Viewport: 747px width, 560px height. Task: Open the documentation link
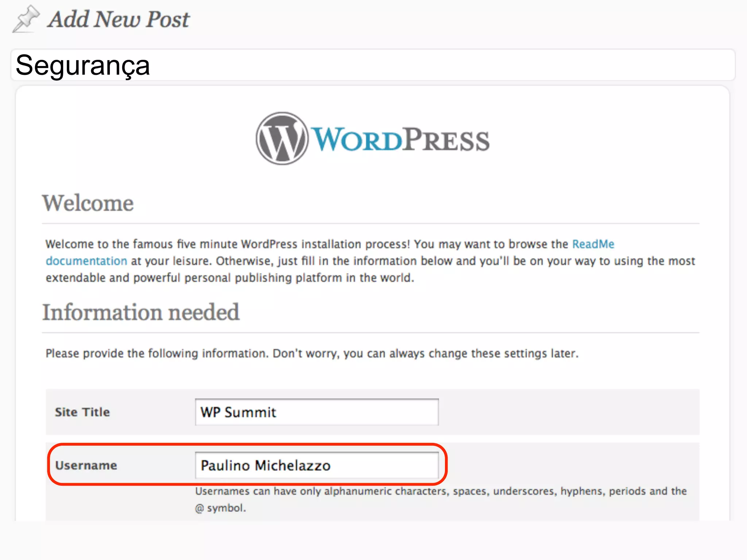click(86, 261)
